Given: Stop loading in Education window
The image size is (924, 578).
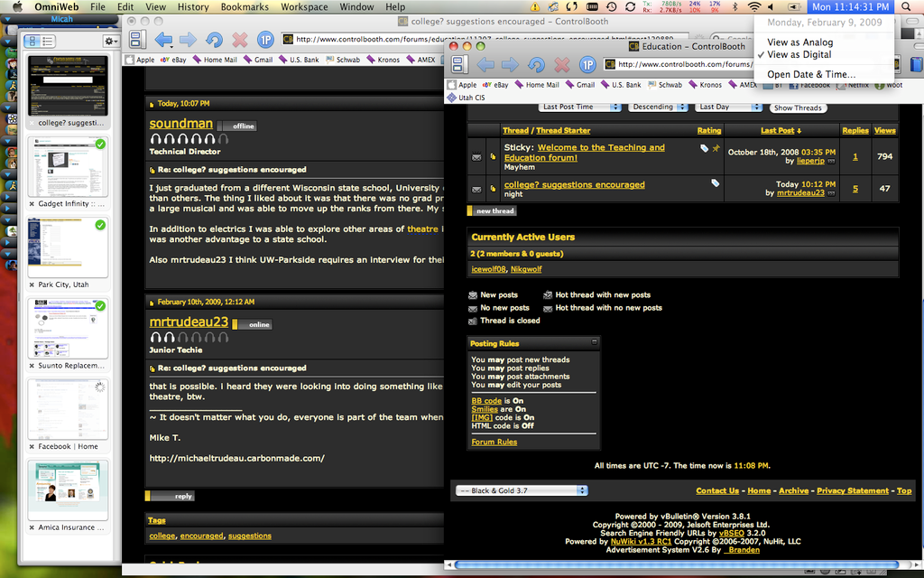Looking at the screenshot, I should [562, 64].
